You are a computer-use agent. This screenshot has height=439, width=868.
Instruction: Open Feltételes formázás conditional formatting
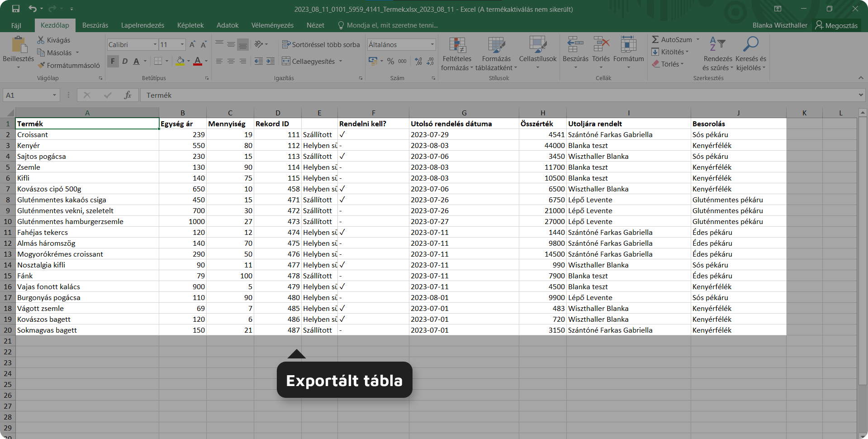point(457,54)
